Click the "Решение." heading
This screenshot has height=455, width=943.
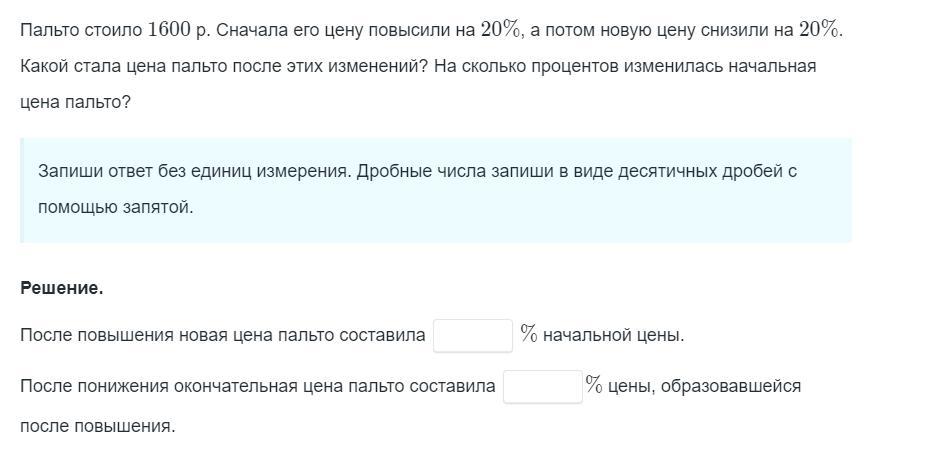tap(62, 288)
